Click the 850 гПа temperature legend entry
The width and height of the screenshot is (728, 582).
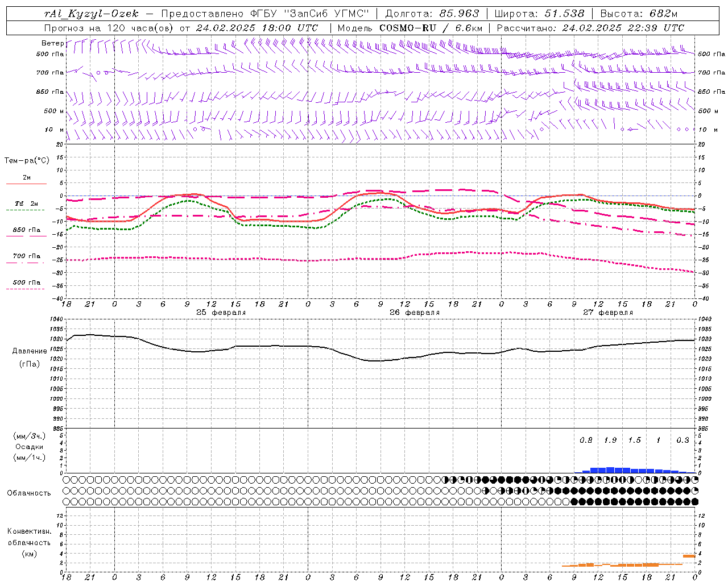point(26,230)
